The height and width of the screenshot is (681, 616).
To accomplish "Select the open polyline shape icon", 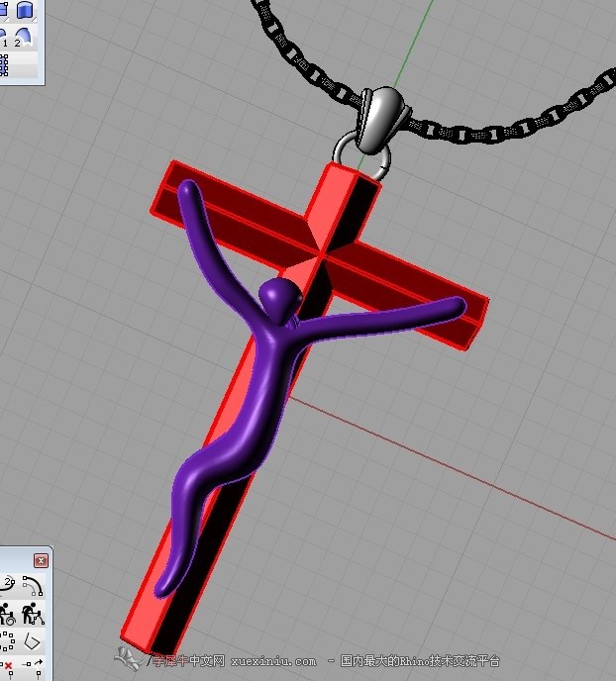I will [32, 642].
